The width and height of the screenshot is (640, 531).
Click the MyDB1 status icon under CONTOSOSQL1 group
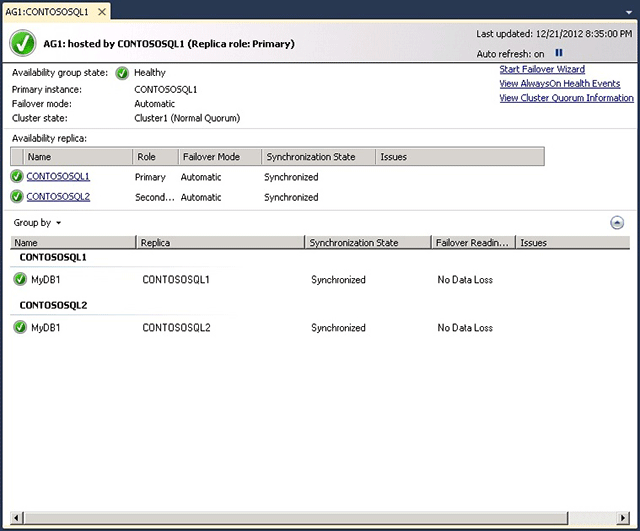pos(20,279)
